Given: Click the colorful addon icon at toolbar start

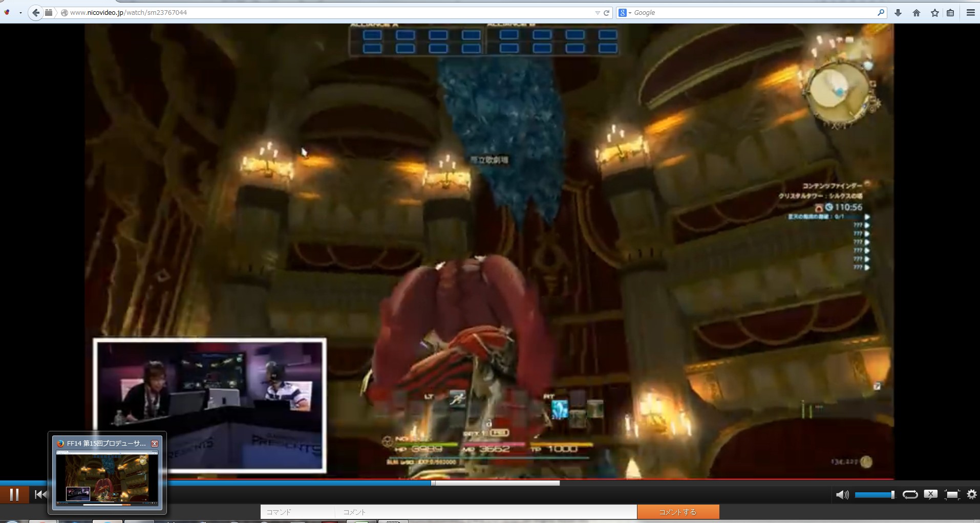Looking at the screenshot, I should [x=7, y=13].
